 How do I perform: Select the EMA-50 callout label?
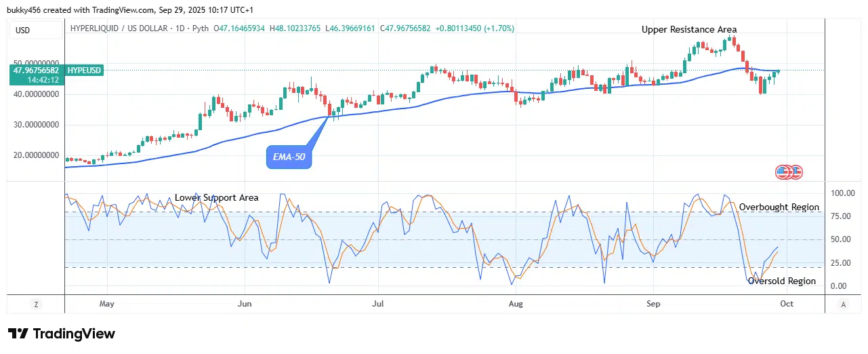[x=289, y=158]
